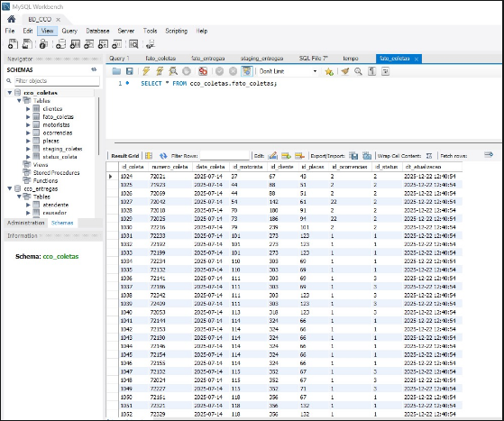The width and height of the screenshot is (504, 421).
Task: Close the active fato_coletas tab
Action: coord(417,59)
